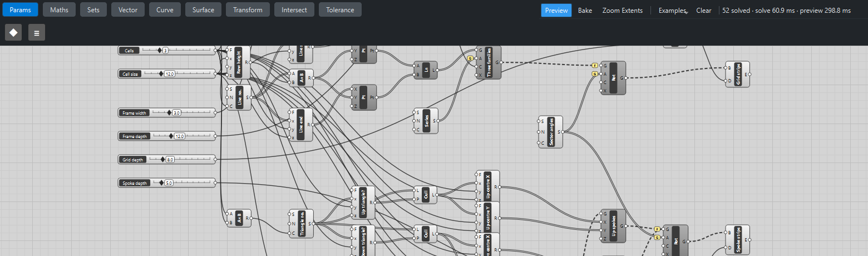Viewport: 868px width, 256px height.
Task: Select the Three families node
Action: click(489, 62)
